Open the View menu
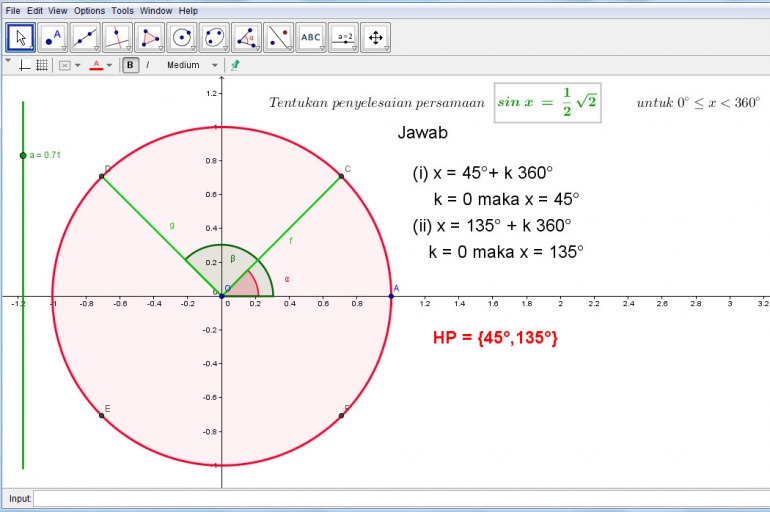 pyautogui.click(x=57, y=10)
